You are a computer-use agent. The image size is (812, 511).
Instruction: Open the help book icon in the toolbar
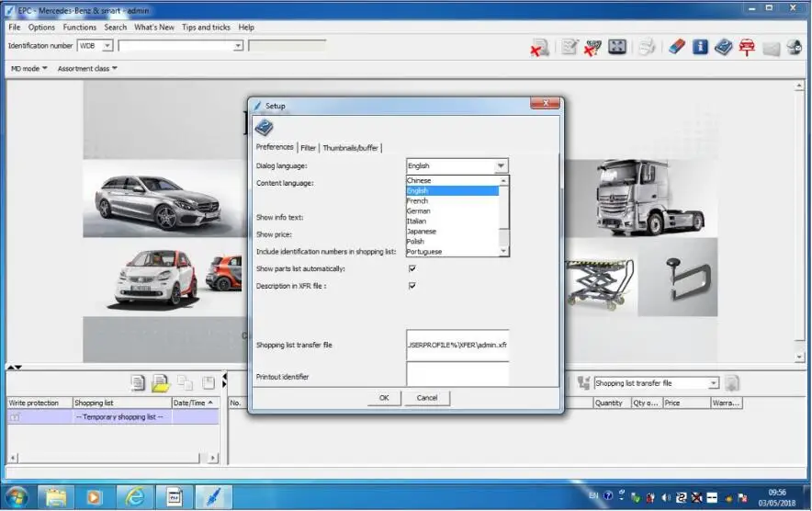click(724, 47)
